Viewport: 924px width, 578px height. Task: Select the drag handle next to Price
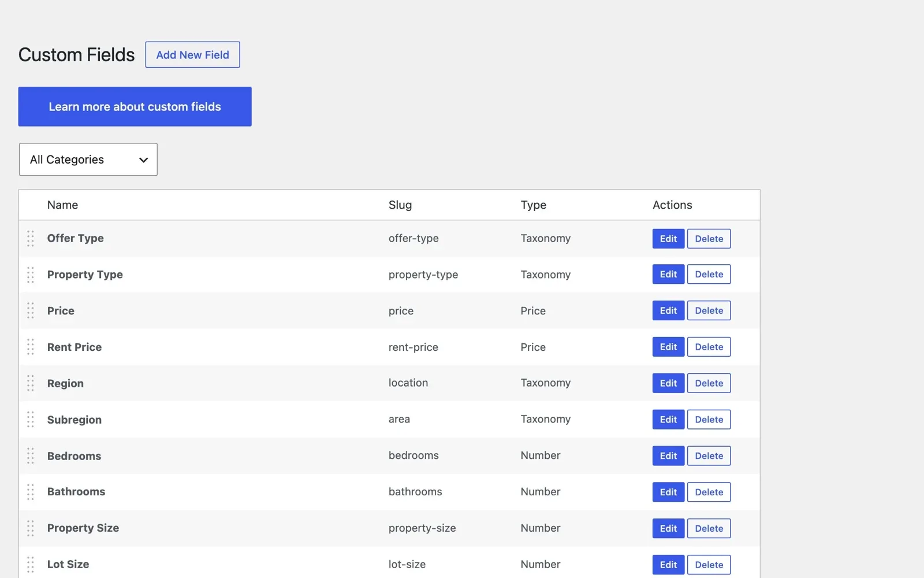click(x=31, y=311)
